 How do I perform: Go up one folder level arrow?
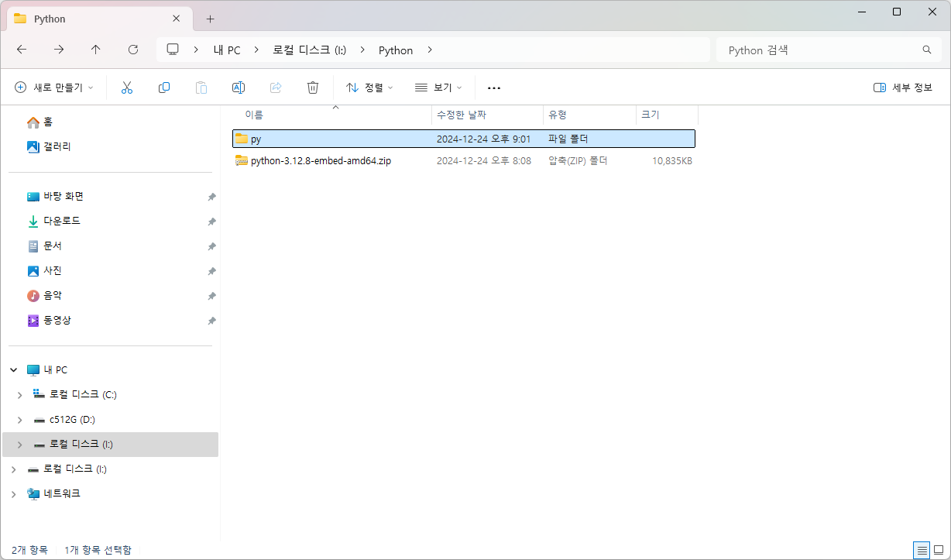(96, 50)
